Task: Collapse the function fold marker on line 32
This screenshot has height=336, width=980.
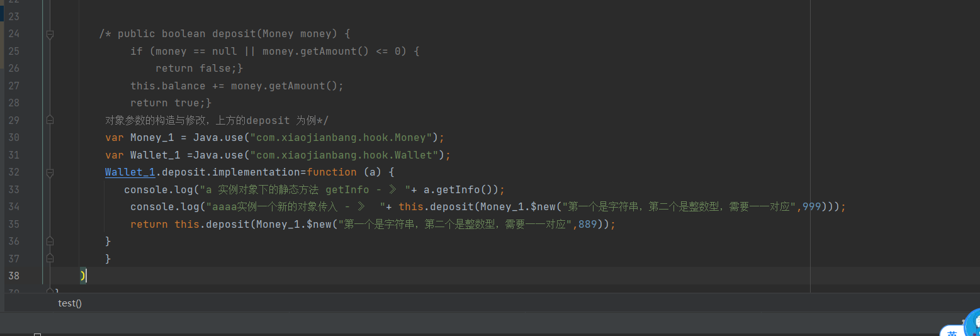Action: pyautogui.click(x=50, y=172)
